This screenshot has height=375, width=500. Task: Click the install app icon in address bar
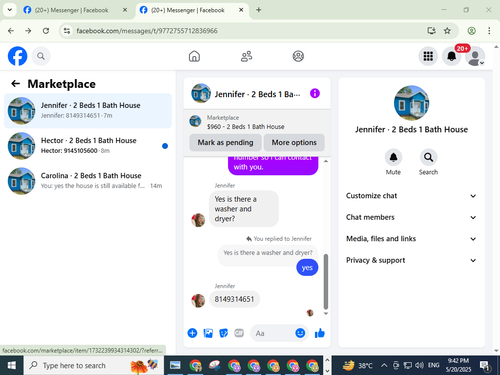pos(431,31)
